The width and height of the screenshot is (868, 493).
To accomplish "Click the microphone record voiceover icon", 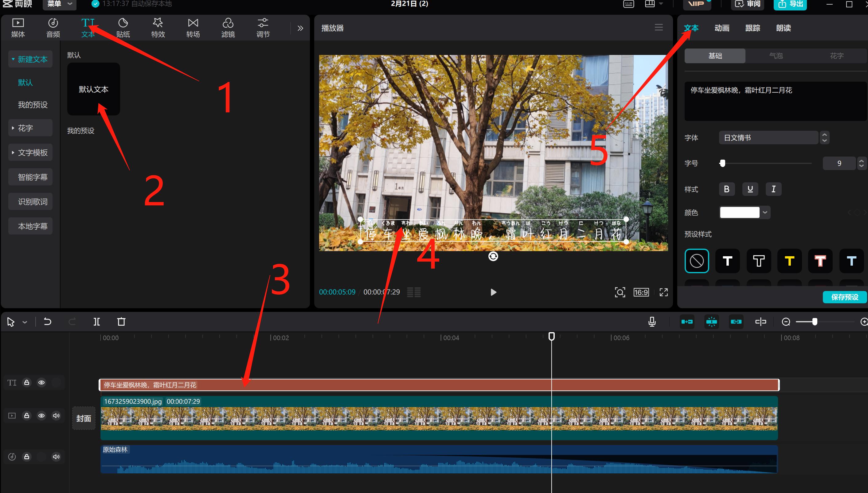I will pyautogui.click(x=651, y=322).
